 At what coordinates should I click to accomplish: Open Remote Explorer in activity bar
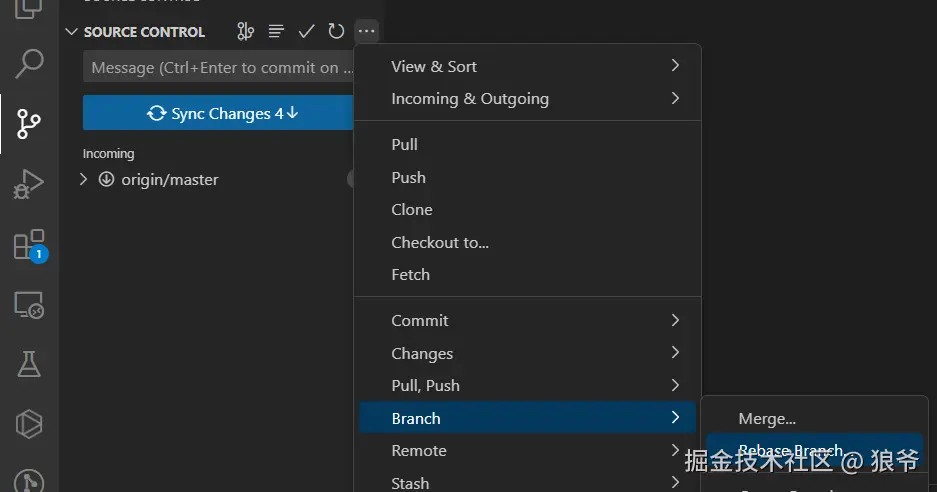(x=29, y=305)
